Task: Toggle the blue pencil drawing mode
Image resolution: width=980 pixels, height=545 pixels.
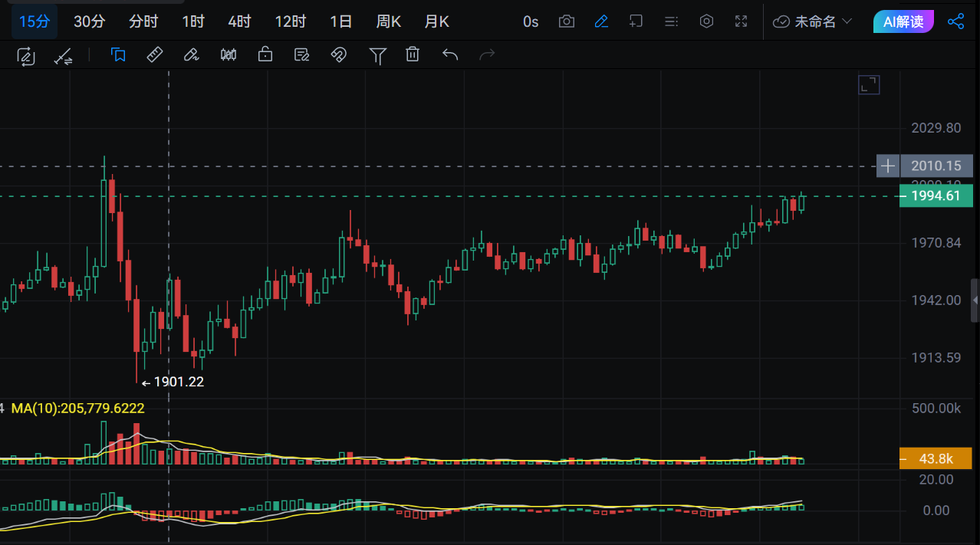Action: [x=601, y=21]
